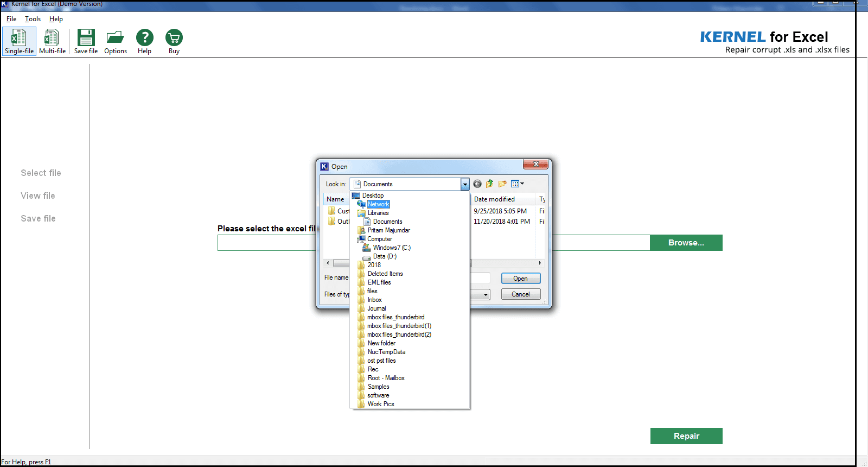This screenshot has height=467, width=868.
Task: Pick the mbox files_thunderbird folder
Action: click(396, 317)
